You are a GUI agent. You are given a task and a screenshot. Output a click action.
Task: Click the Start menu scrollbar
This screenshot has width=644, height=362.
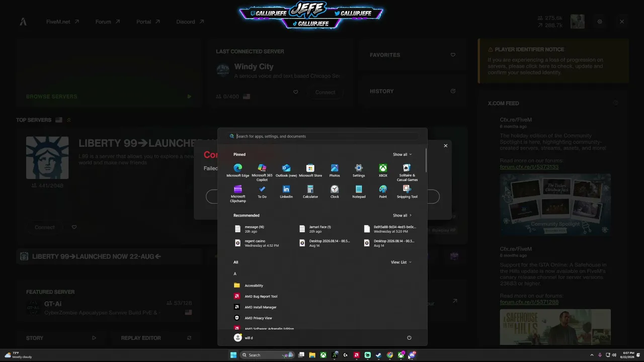[426, 160]
